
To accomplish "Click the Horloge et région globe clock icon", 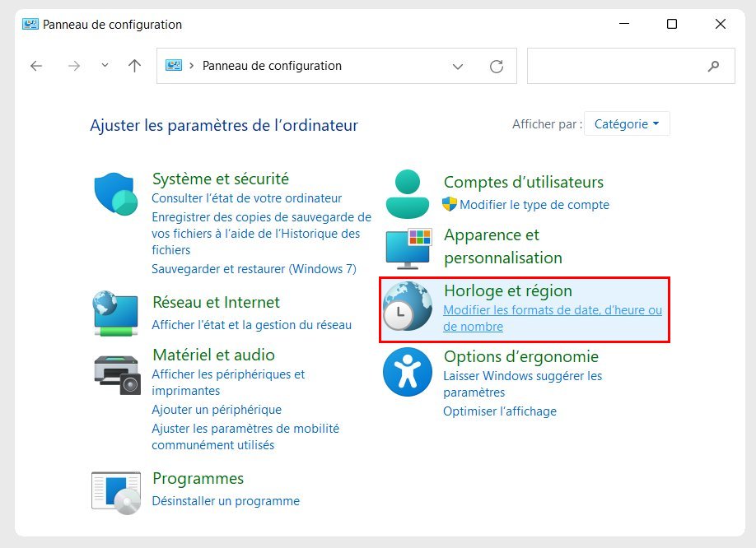I will tap(408, 306).
